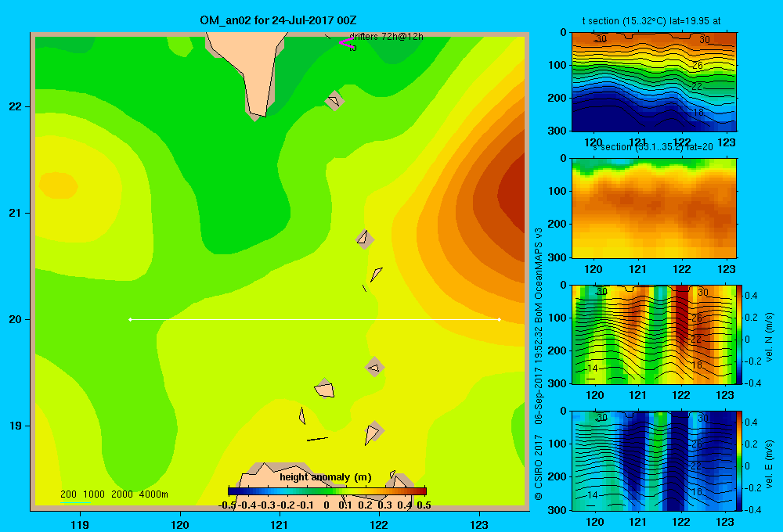Select the magenta drifter track marker
The image size is (783, 532).
345,42
